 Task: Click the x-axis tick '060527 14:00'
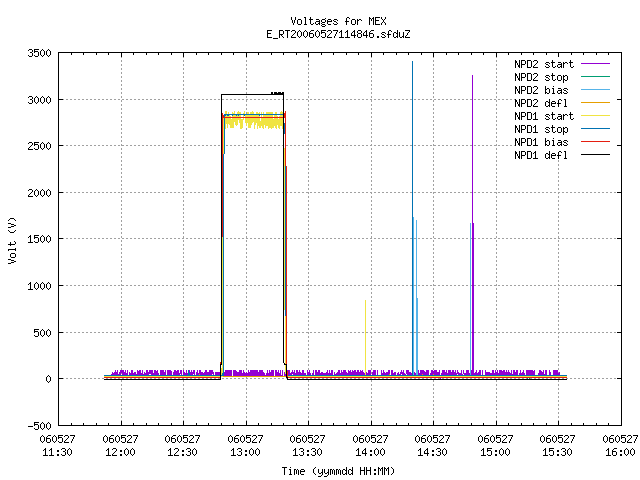(370, 446)
